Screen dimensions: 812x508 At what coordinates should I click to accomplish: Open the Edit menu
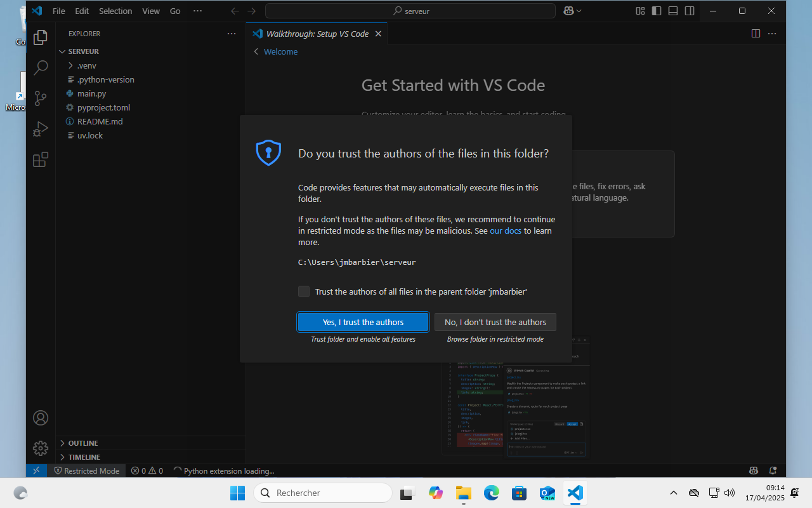pos(82,11)
